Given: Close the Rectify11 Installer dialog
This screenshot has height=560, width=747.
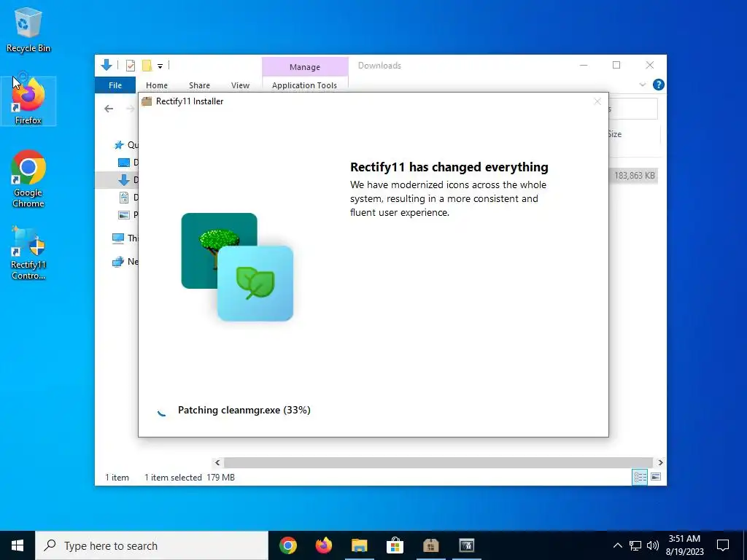Looking at the screenshot, I should [597, 101].
